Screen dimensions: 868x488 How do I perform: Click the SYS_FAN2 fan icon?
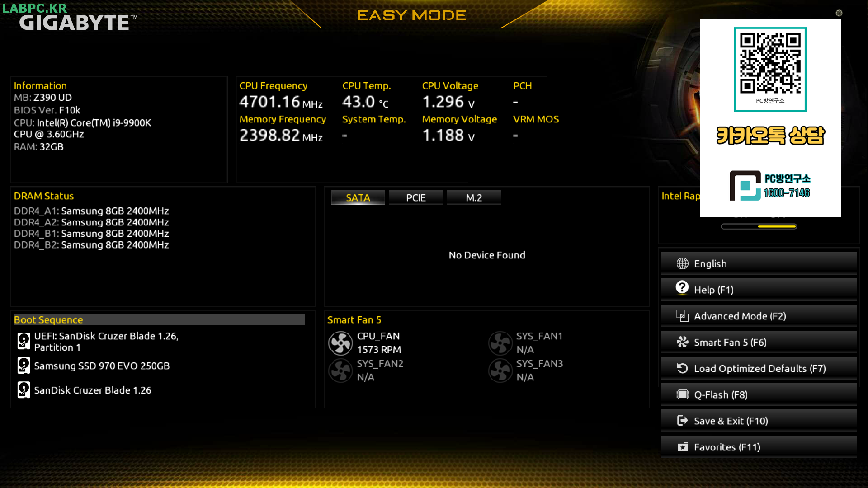(x=340, y=371)
